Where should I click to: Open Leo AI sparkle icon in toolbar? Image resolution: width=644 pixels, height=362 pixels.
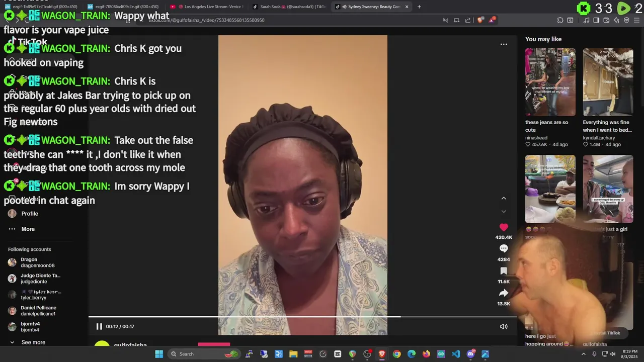pos(616,20)
